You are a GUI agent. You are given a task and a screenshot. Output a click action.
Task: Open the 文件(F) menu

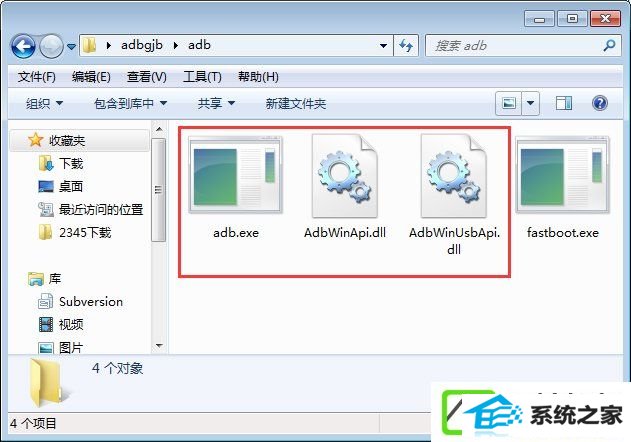click(37, 76)
